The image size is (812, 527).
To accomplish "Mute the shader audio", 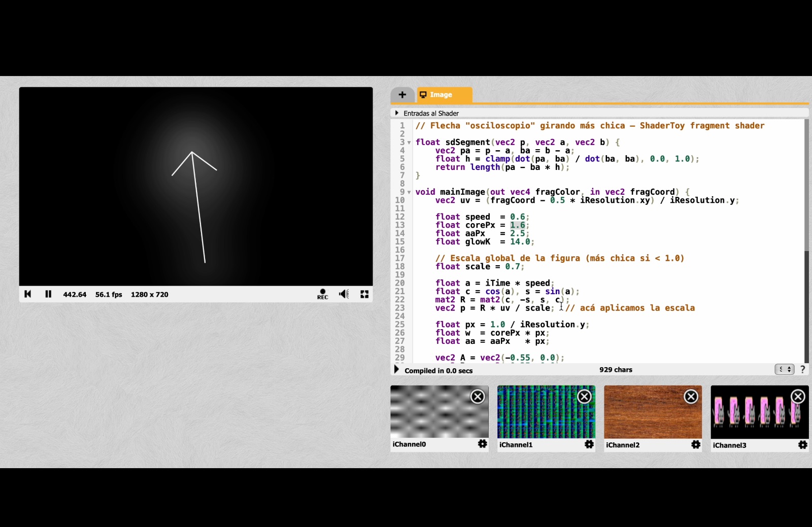I will [344, 294].
